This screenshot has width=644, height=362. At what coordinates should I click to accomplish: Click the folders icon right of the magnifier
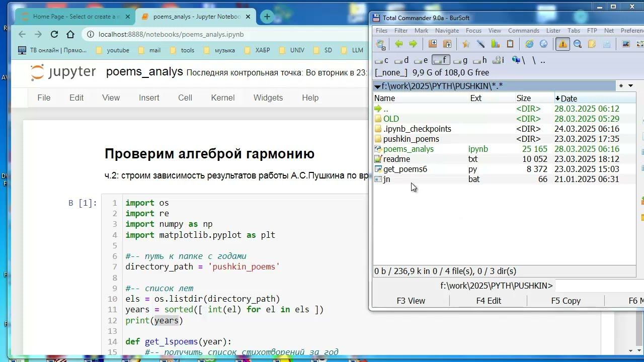592,44
